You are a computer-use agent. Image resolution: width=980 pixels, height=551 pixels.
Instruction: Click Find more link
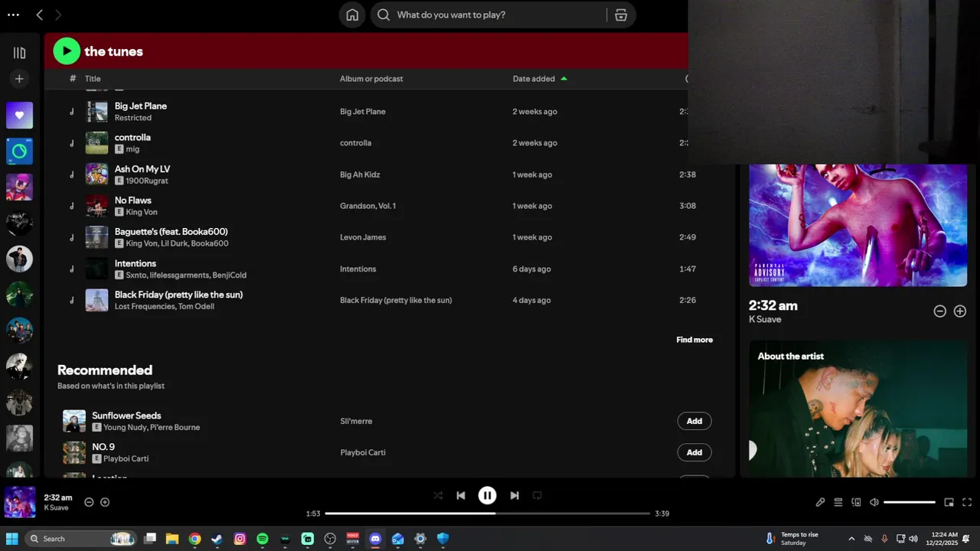(x=694, y=340)
